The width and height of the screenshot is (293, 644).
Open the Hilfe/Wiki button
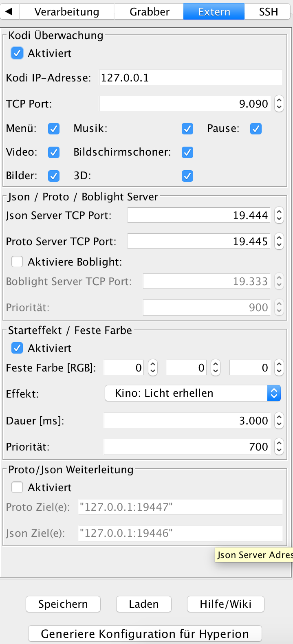pos(225,604)
